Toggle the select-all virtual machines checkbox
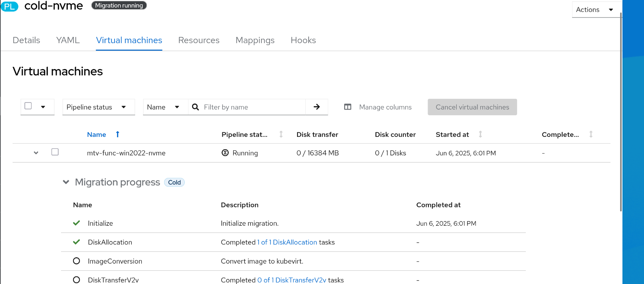 [28, 106]
